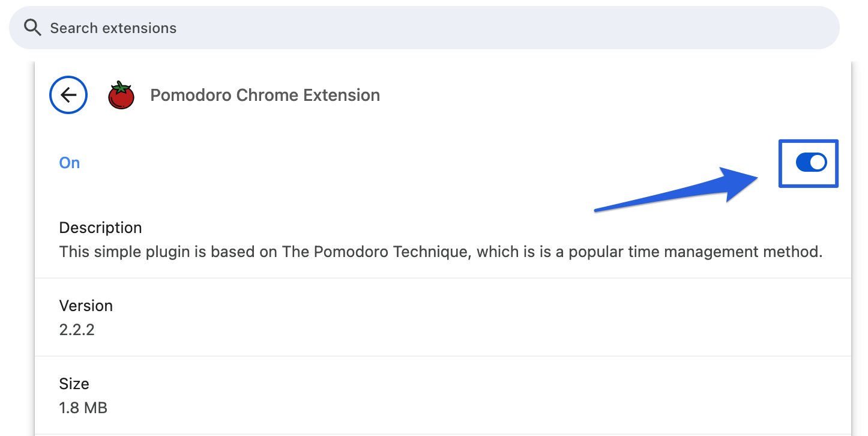Turn off the Pomodoro extension toggle
This screenshot has height=436, width=868.
coord(811,162)
